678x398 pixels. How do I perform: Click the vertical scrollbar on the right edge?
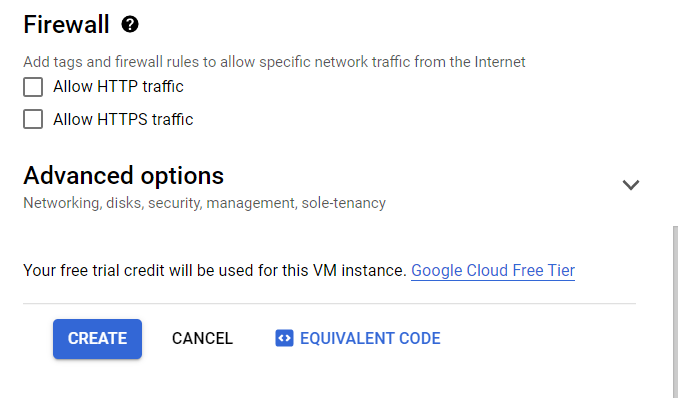pyautogui.click(x=675, y=311)
